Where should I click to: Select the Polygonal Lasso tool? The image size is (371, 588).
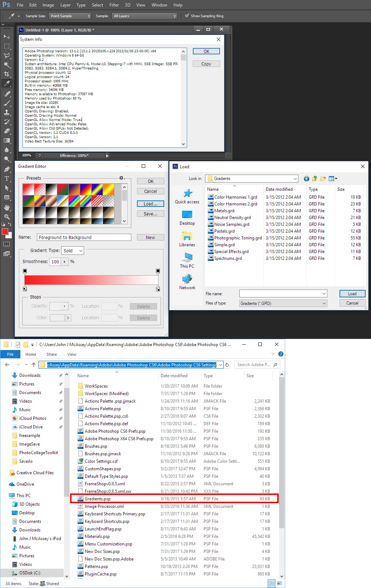(x=7, y=55)
